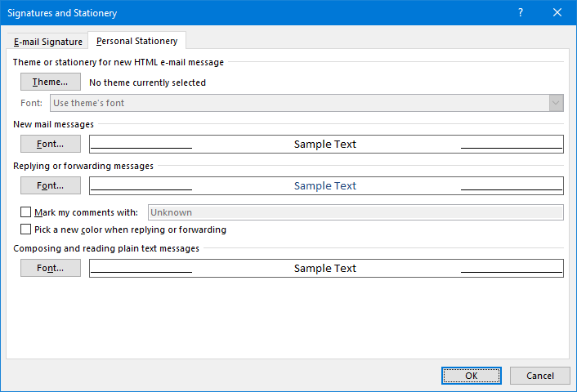577x392 pixels.
Task: Click the 'Use theme's font' combo box
Action: 306,103
